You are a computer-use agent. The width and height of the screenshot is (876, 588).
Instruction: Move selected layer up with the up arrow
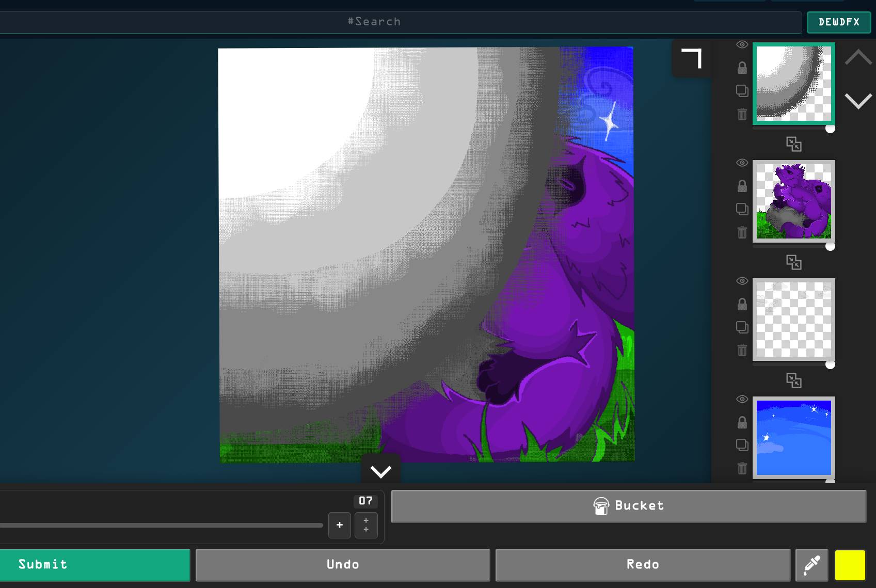[858, 57]
